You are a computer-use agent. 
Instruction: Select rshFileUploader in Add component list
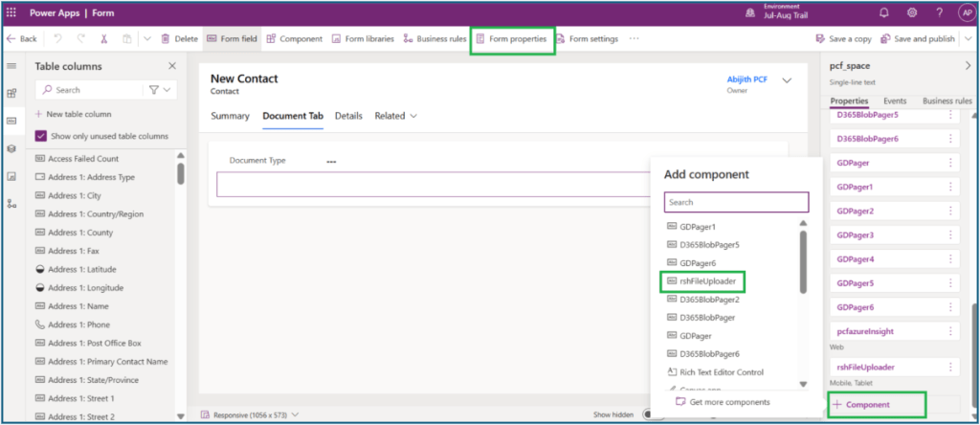(x=707, y=281)
